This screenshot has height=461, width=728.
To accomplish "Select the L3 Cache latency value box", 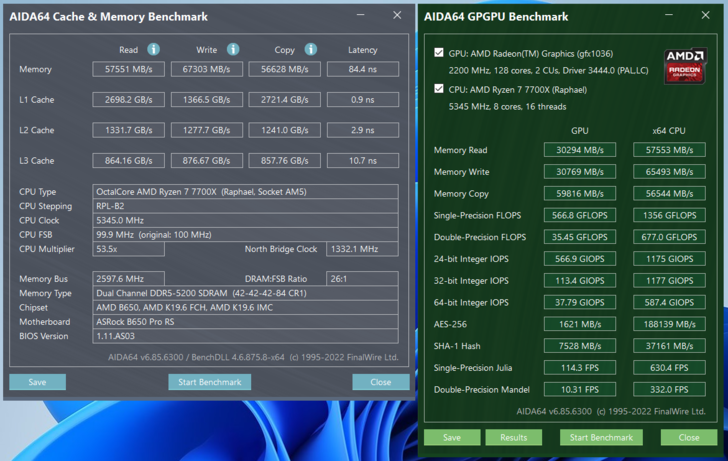I will click(362, 160).
